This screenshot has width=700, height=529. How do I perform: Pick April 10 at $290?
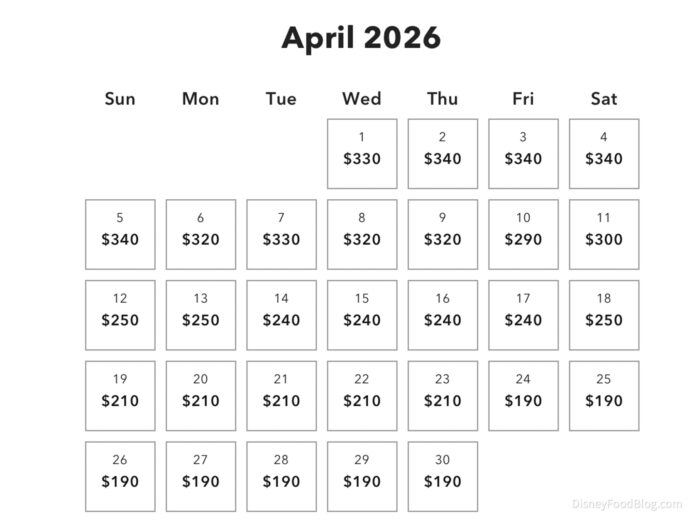pos(523,234)
